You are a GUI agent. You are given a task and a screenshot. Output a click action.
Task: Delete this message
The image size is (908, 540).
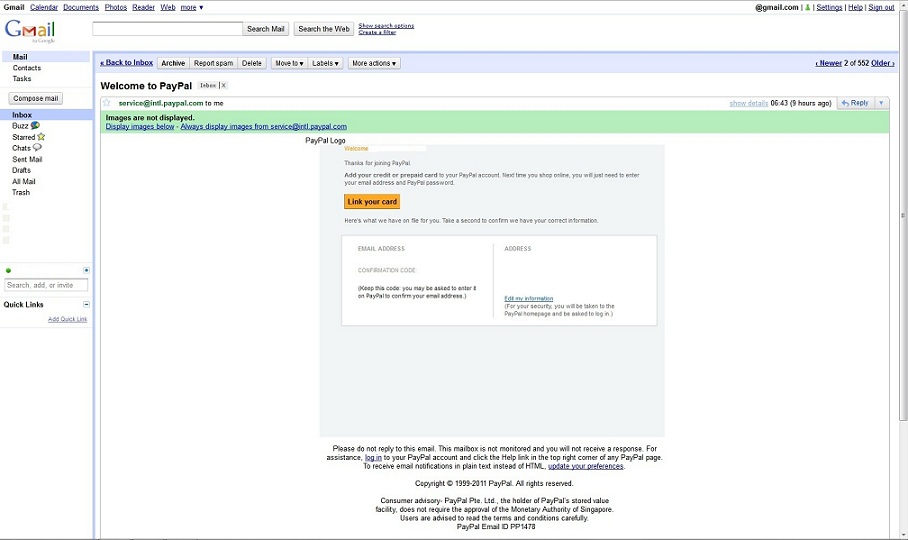[251, 63]
